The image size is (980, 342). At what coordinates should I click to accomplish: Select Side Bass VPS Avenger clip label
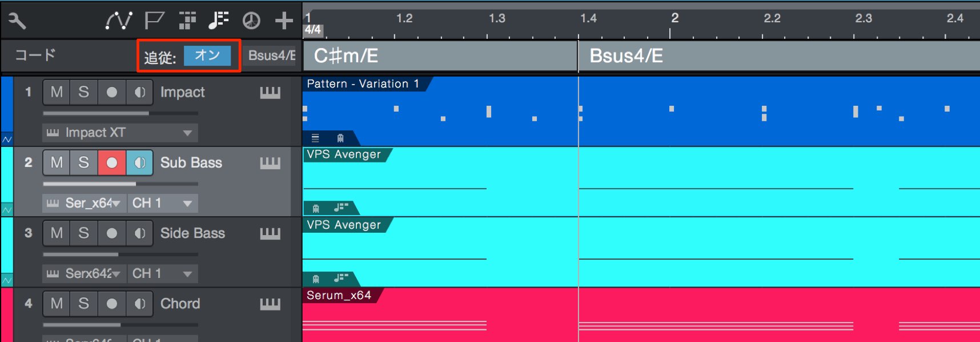[x=343, y=225]
